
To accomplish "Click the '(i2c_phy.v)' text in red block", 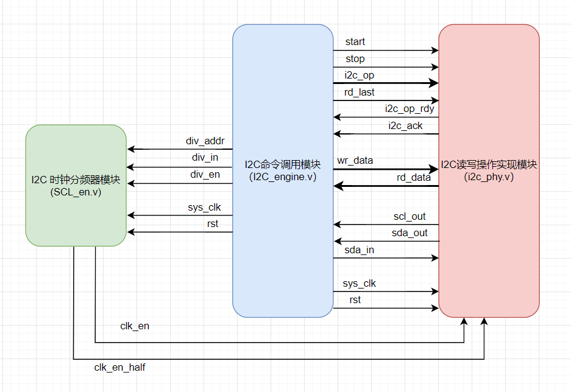I will [489, 177].
